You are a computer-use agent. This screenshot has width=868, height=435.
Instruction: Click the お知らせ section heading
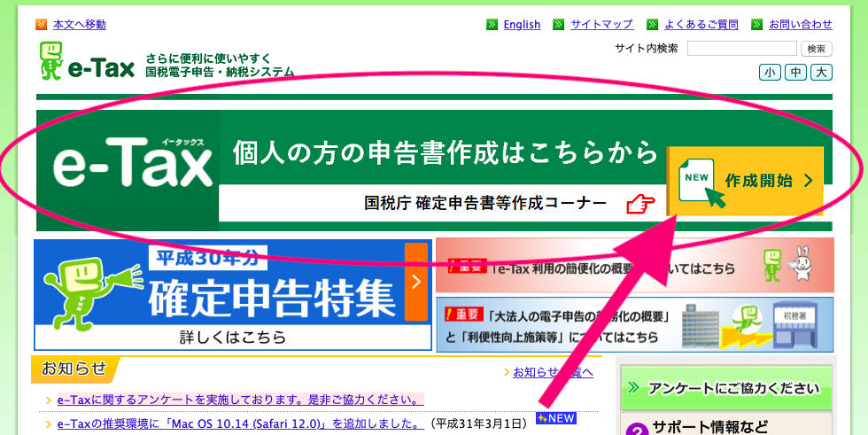75,369
